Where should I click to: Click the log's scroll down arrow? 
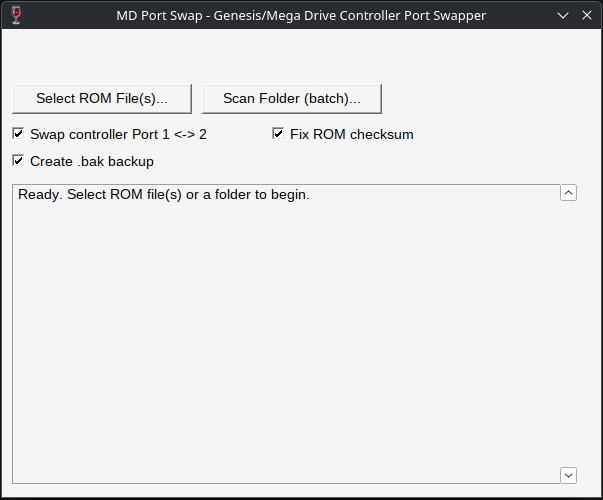click(568, 476)
